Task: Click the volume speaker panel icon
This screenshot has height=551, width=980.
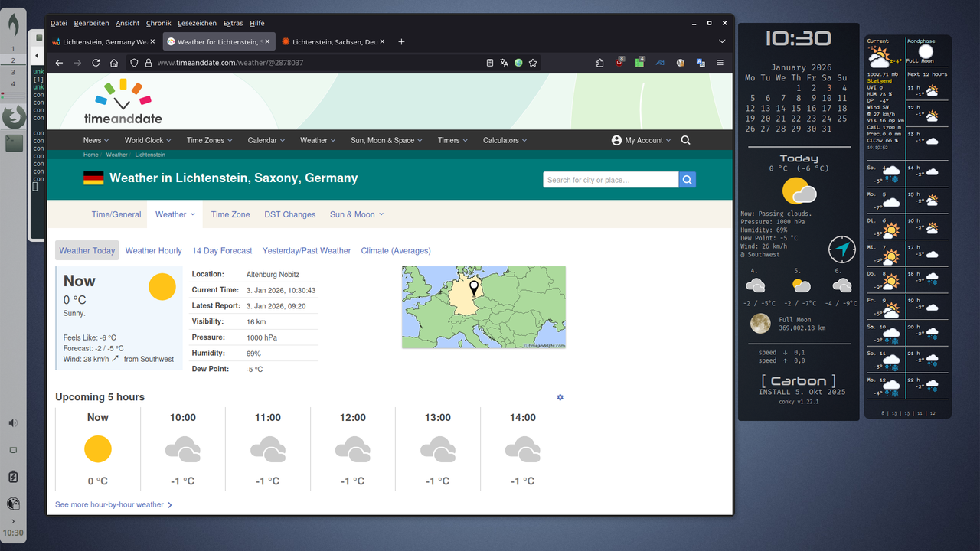Action: (13, 423)
